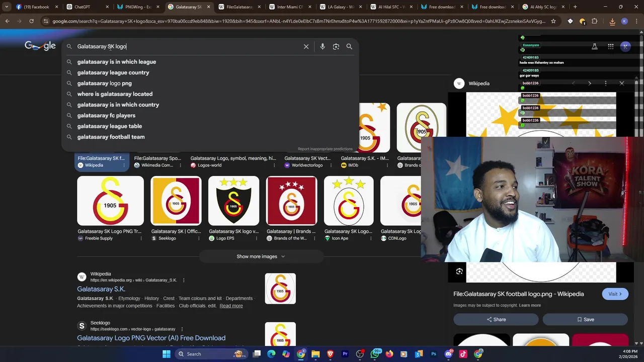Open options for the Wikipedia Galatasaray S.K. result
Image resolution: width=644 pixels, height=362 pixels.
point(184,280)
